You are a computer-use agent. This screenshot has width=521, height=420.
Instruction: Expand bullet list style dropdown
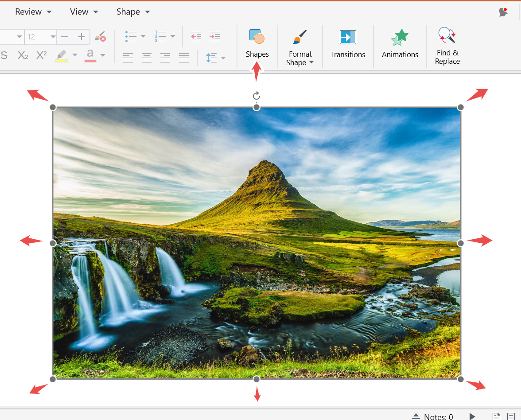143,36
